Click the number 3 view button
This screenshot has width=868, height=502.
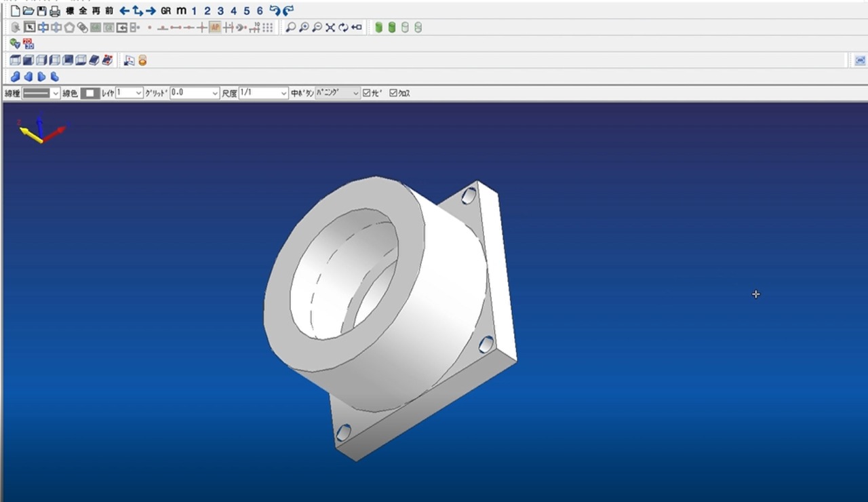[x=220, y=11]
